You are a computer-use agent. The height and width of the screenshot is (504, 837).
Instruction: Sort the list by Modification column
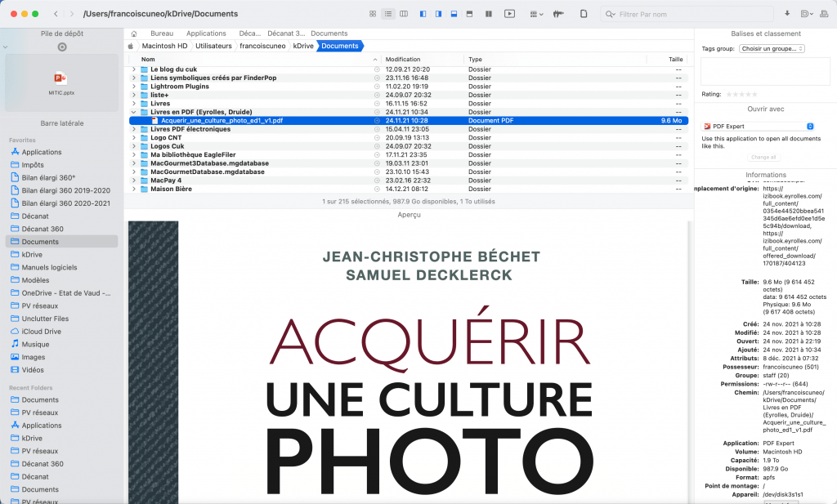[422, 59]
